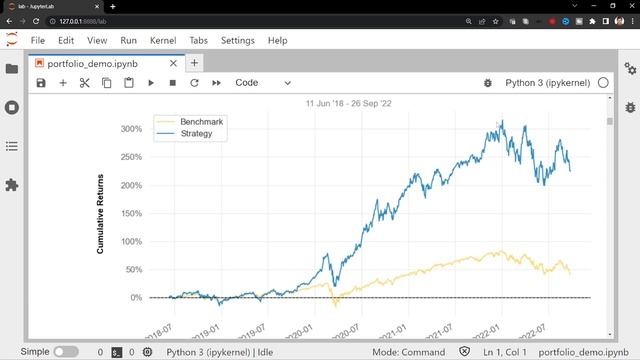Go back in browser history

(x=9, y=21)
